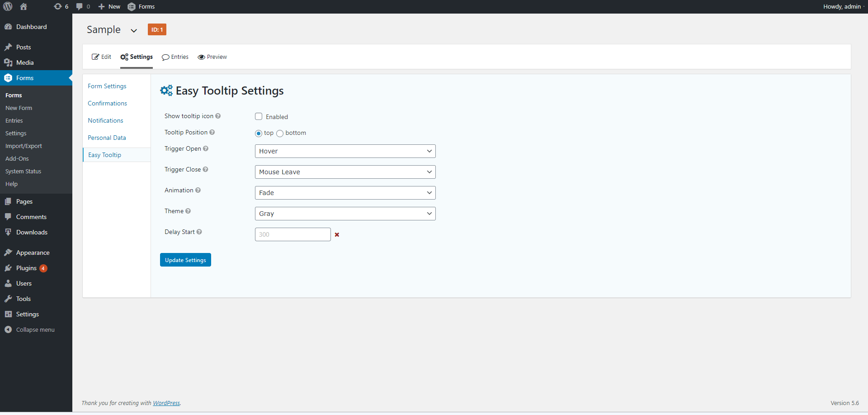Open the Animation Fade dropdown
This screenshot has width=868, height=415.
345,193
